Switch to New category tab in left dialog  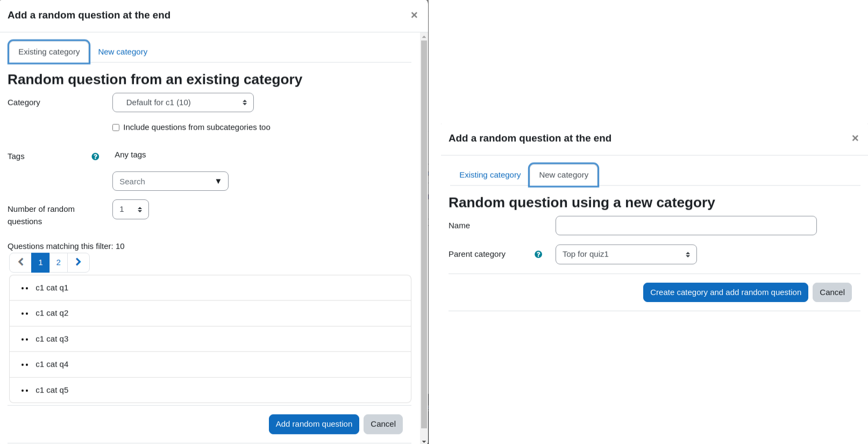click(x=123, y=52)
